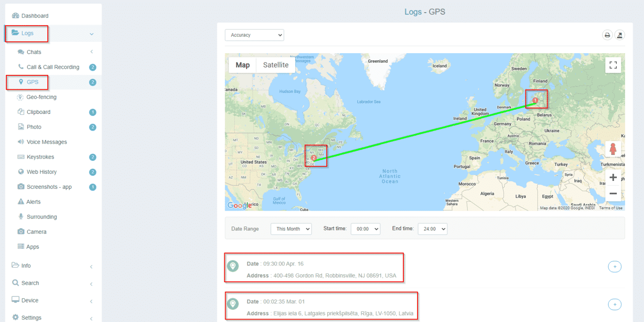Click map marker 1 in Latvia
Screen dimensions: 644x322
pyautogui.click(x=535, y=100)
